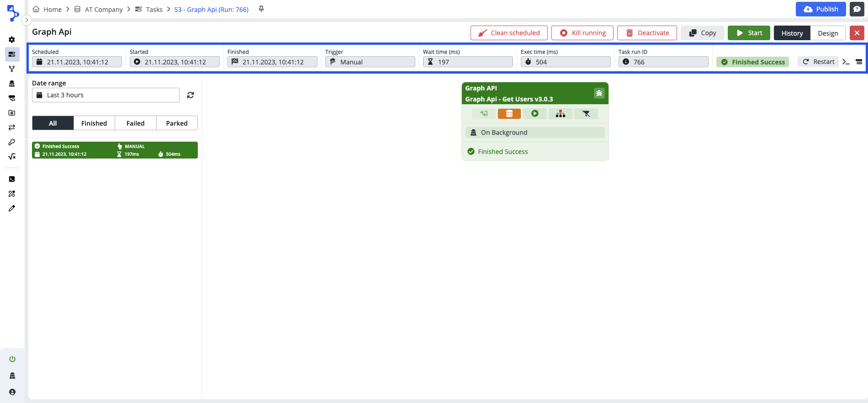Open the red hierarchy icon in the node

tap(560, 114)
